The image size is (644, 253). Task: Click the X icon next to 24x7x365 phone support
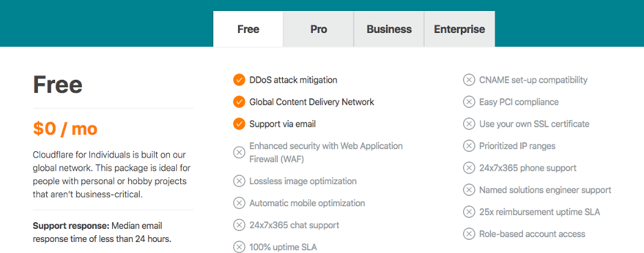(469, 168)
